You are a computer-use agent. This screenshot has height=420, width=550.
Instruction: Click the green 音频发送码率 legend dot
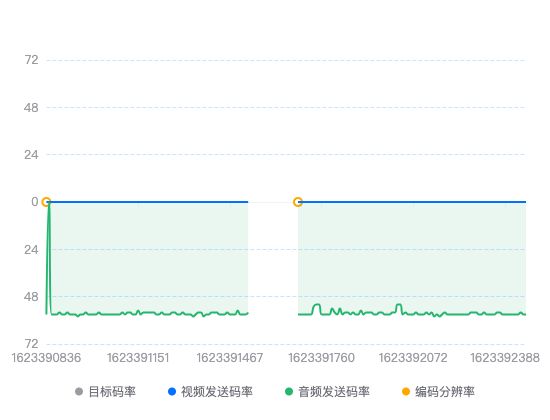click(x=289, y=392)
